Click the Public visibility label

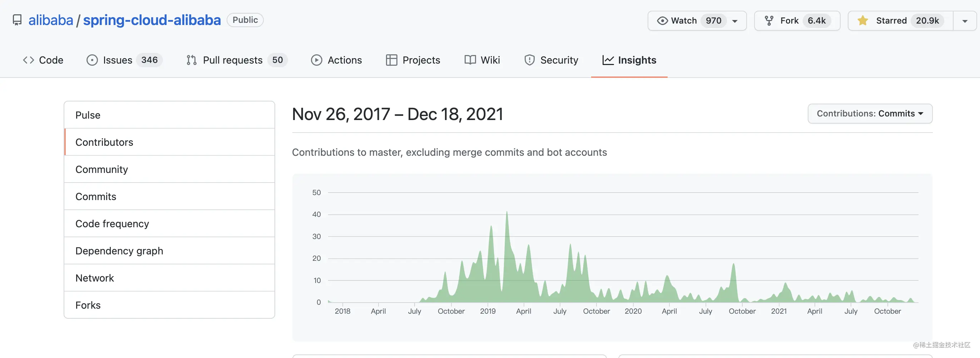click(x=245, y=20)
